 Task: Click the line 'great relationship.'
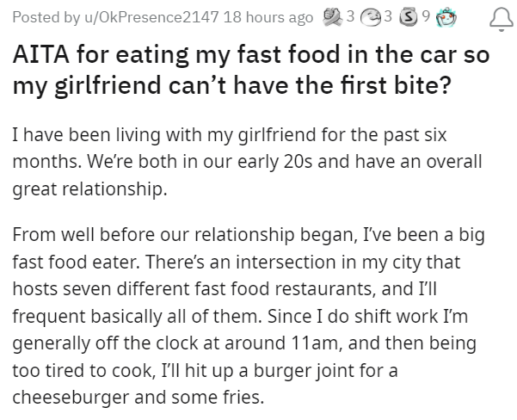(x=88, y=190)
